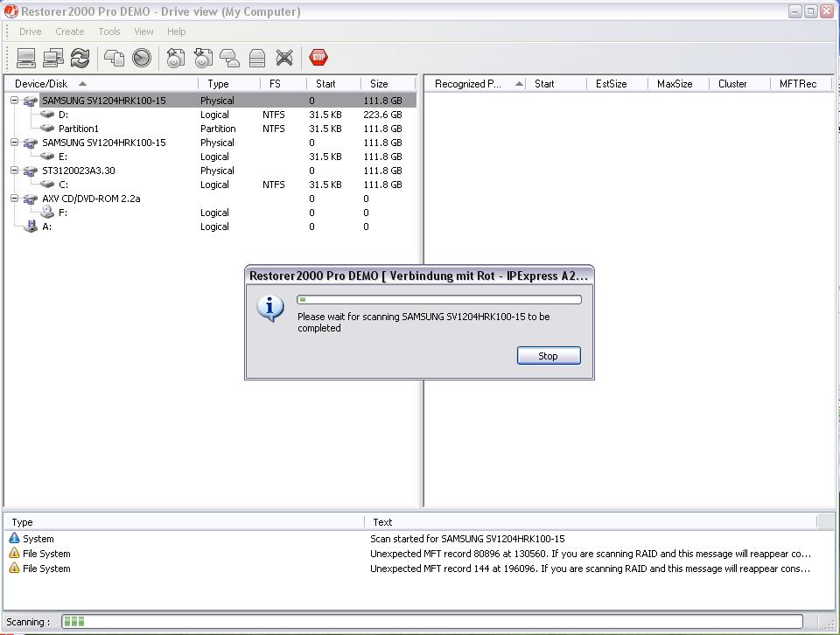840x635 pixels.
Task: Click the CD disc icon beside F:
Action: coord(47,212)
